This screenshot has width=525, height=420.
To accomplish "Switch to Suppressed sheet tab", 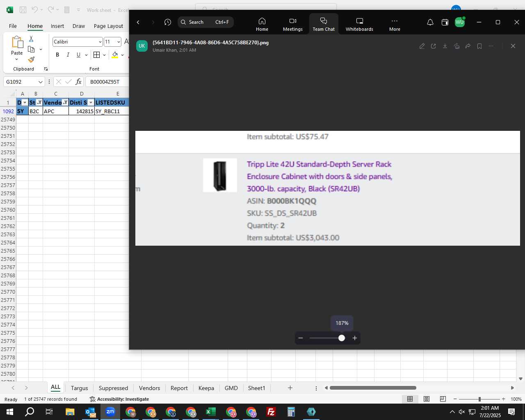I will tap(113, 388).
